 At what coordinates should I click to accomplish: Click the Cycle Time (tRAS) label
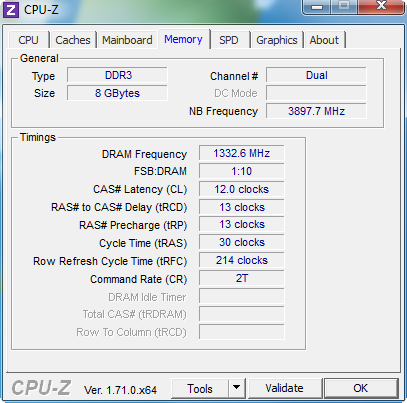pyautogui.click(x=143, y=243)
